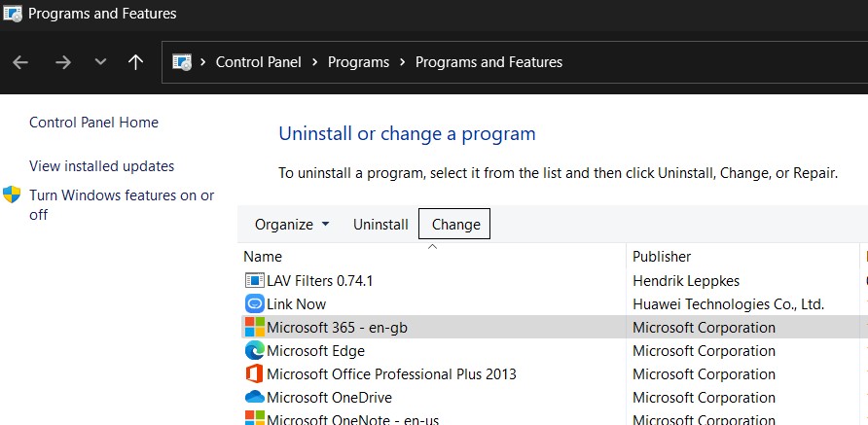
Task: Click the Windows features shield icon
Action: [12, 195]
